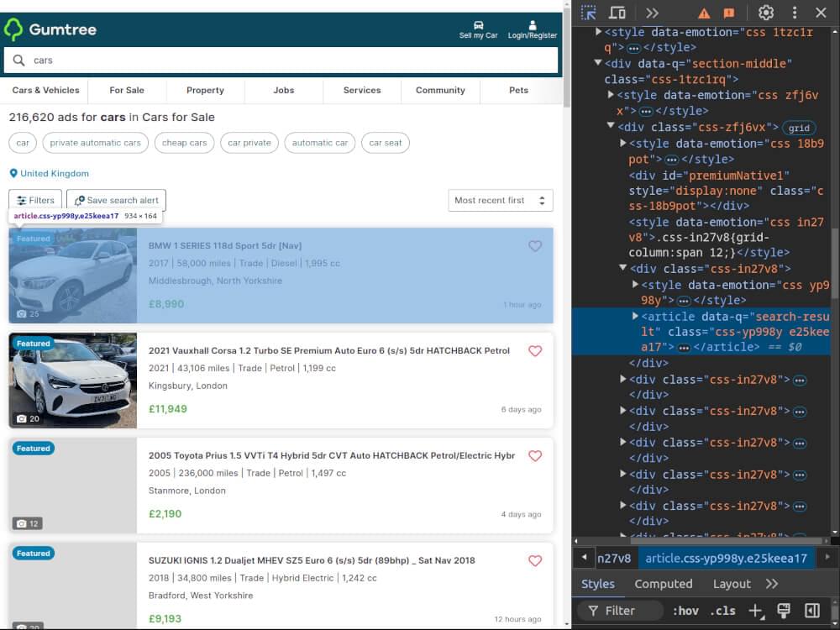Screen dimensions: 840x630
Task: Toggle the :hov pseudo-class editor
Action: tap(685, 611)
